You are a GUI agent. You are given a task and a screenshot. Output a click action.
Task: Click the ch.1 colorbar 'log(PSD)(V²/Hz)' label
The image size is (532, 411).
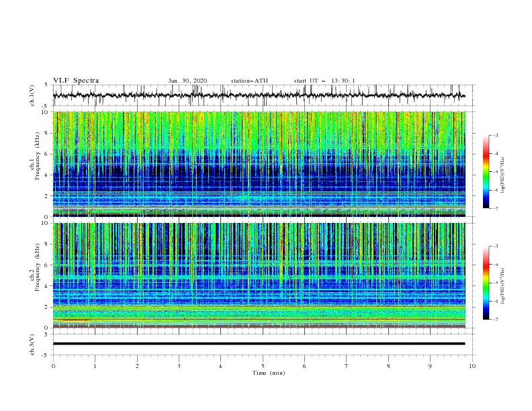click(x=503, y=175)
